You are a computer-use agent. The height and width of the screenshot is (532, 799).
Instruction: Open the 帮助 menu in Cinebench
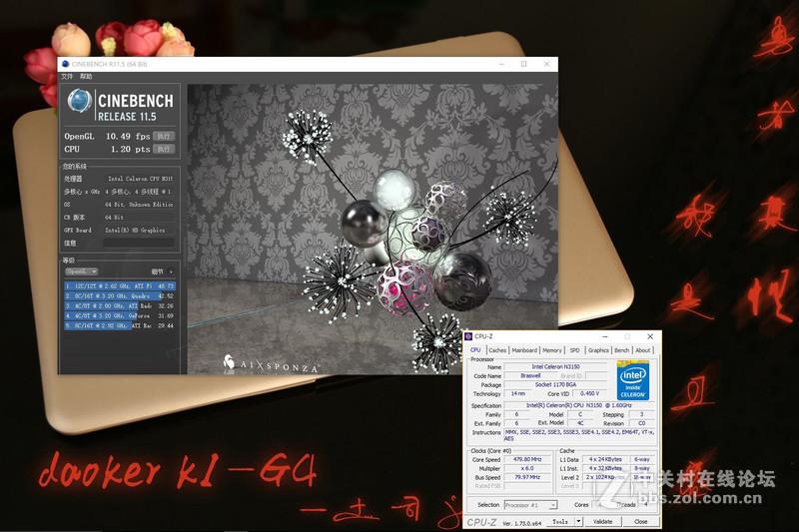(86, 76)
